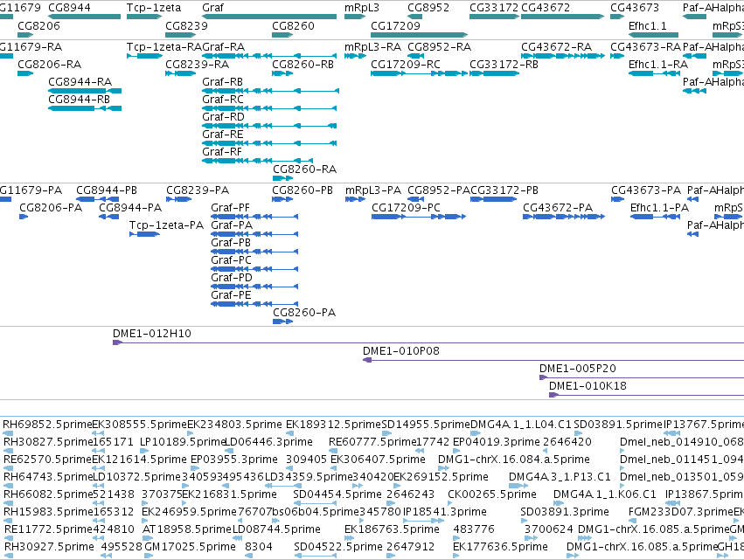Select the Tcp-1zeta gene label
The width and height of the screenshot is (744, 560).
click(x=154, y=8)
